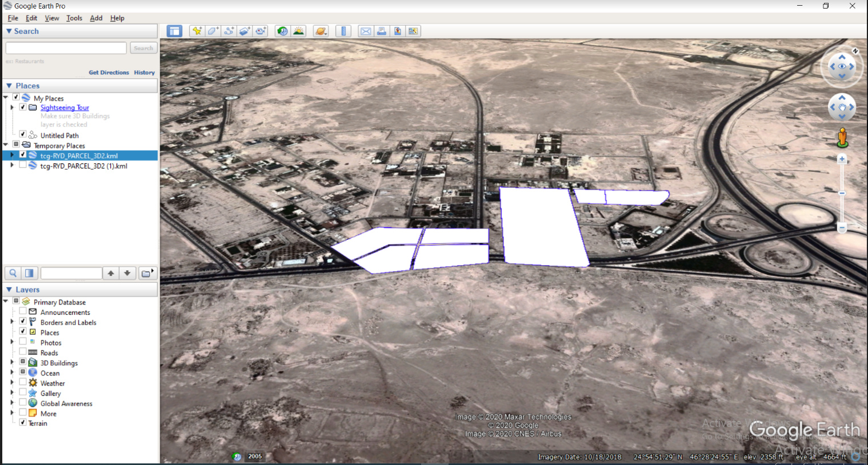Expand the Global Awareness layer
This screenshot has width=868, height=465.
[12, 403]
